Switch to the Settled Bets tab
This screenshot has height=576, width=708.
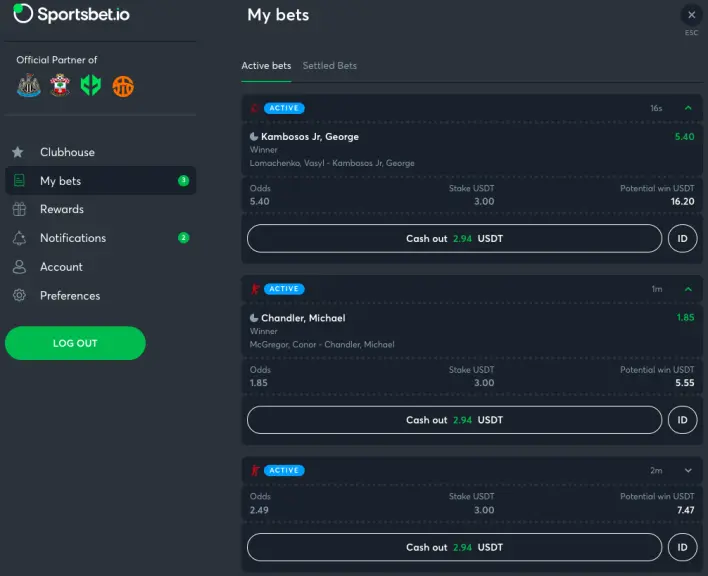click(x=330, y=66)
